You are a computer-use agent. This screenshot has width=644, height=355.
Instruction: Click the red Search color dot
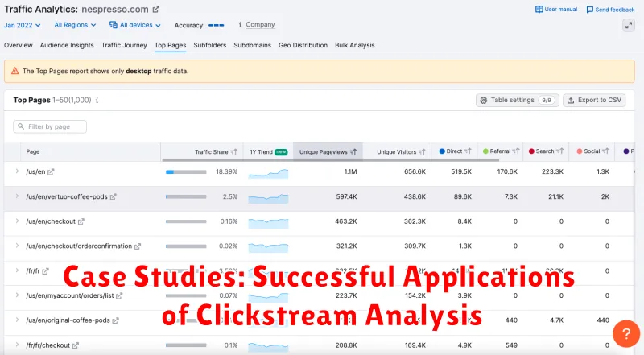pos(531,151)
